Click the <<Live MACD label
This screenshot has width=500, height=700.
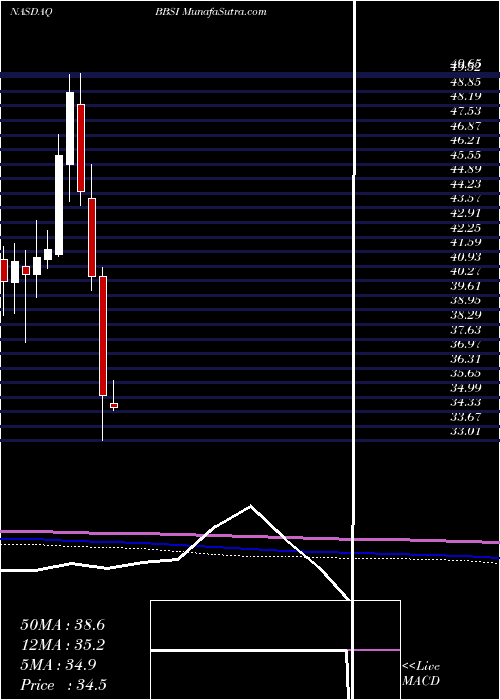pyautogui.click(x=421, y=674)
